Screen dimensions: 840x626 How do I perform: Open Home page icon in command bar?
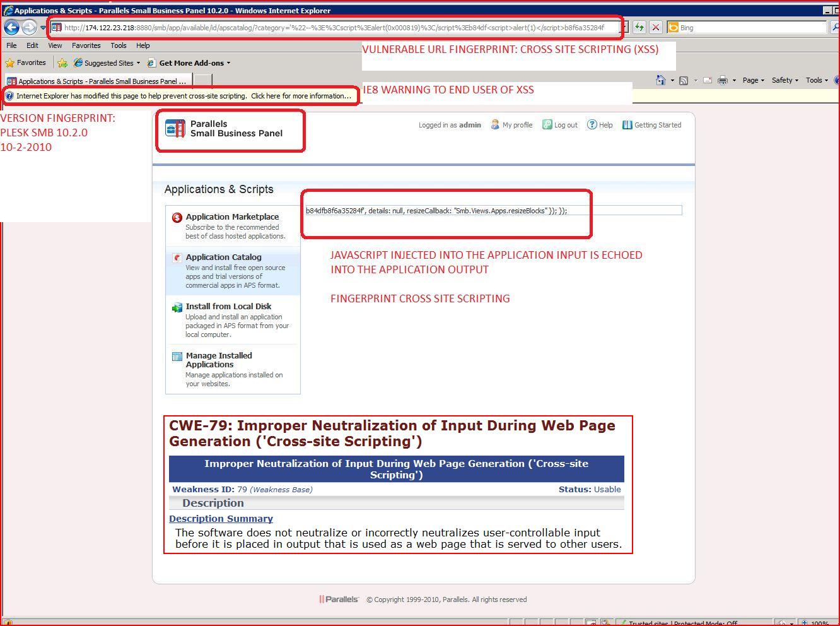pos(660,80)
